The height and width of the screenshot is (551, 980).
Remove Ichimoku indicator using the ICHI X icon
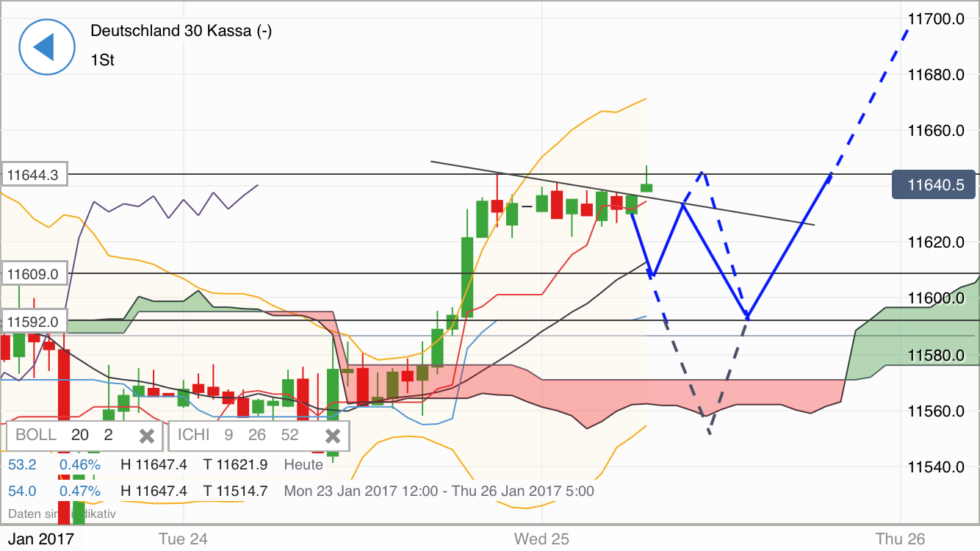point(332,435)
